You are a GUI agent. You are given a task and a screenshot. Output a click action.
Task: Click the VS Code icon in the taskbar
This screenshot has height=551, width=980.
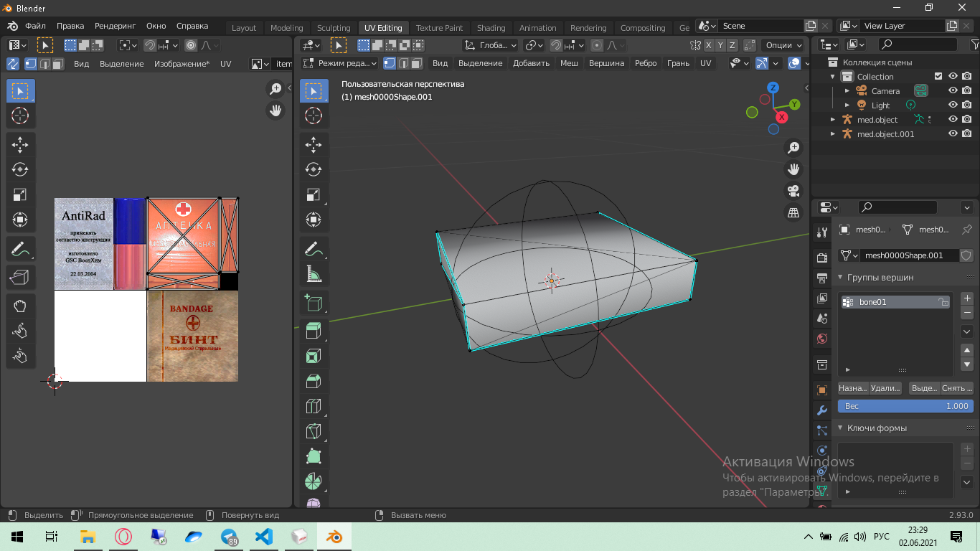click(x=264, y=537)
